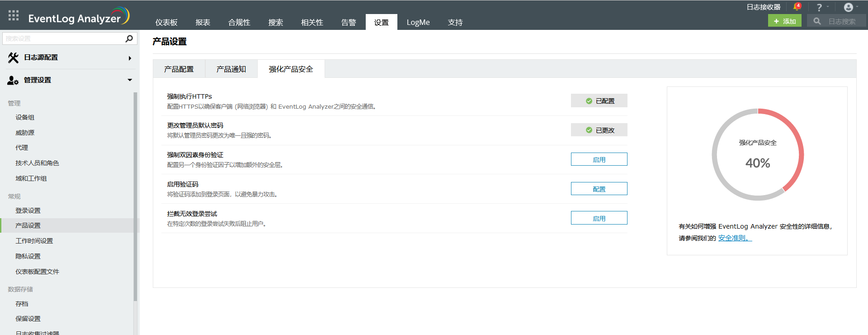
Task: Click the 40% security progress ring
Action: click(x=758, y=154)
